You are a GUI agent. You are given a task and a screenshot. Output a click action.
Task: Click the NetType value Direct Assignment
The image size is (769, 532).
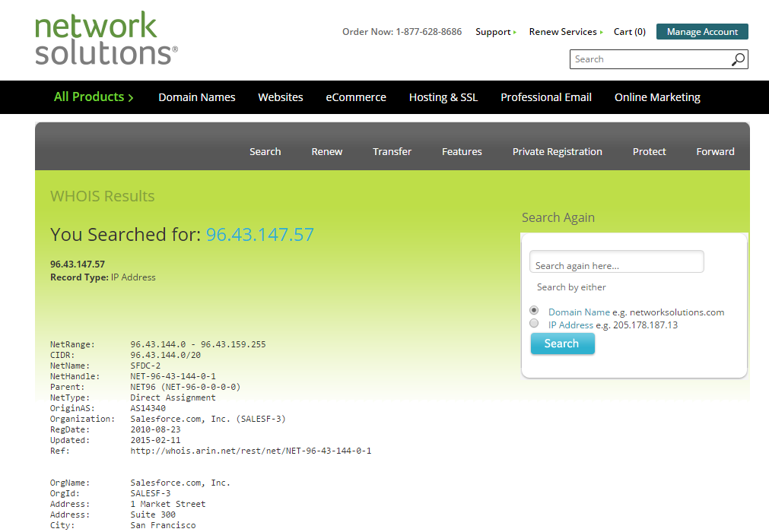173,397
